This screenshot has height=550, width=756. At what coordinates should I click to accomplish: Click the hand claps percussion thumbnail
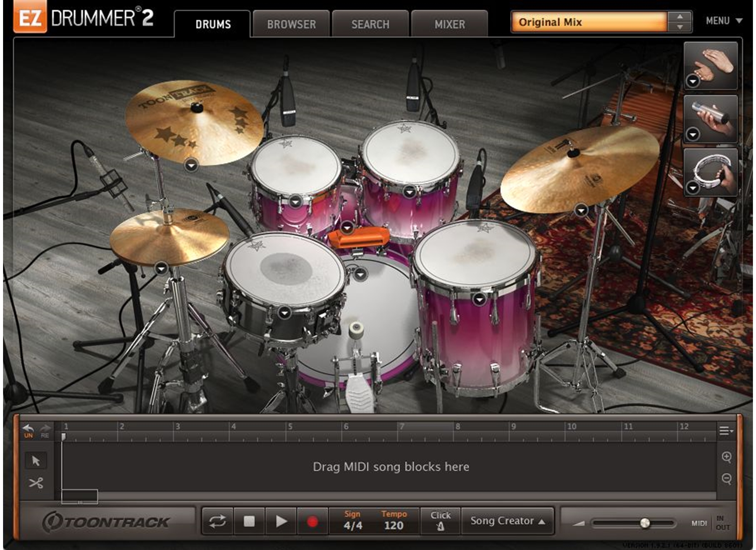coord(713,63)
